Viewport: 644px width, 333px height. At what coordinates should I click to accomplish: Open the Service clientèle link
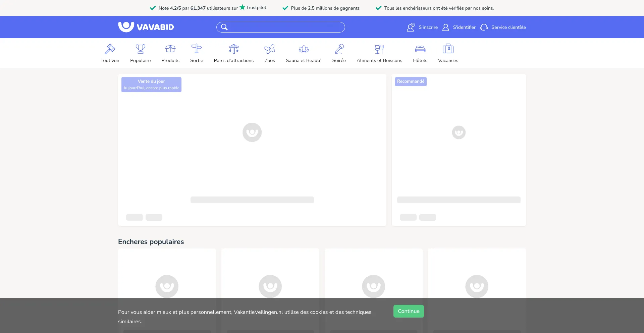click(508, 27)
